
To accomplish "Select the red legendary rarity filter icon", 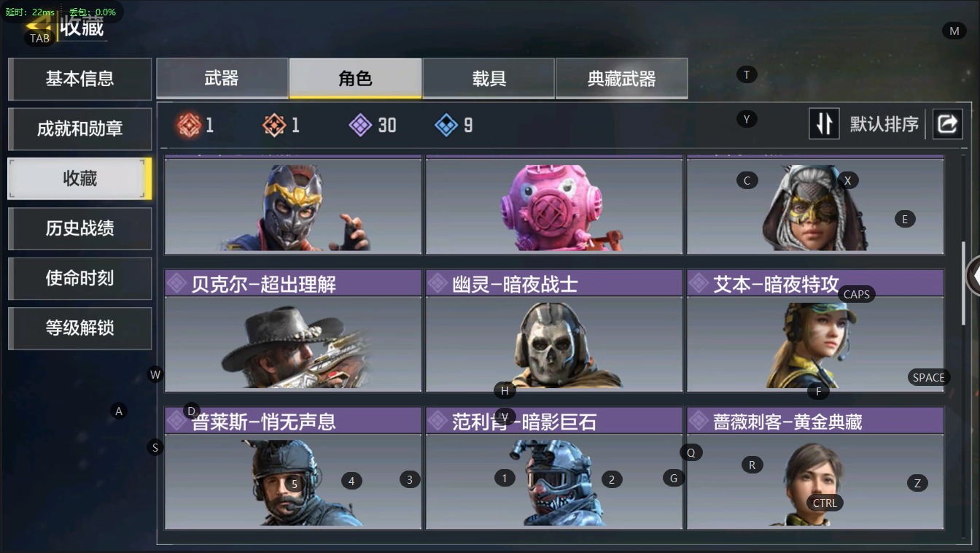I will [x=188, y=125].
